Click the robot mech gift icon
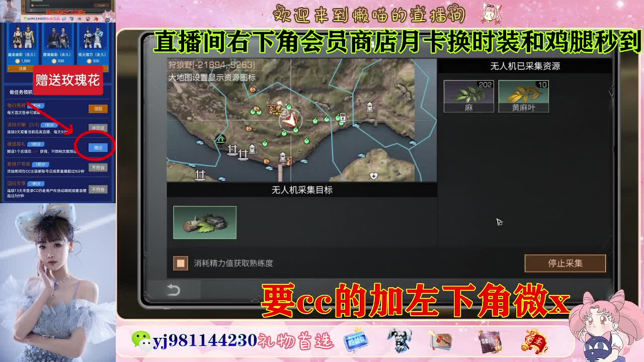The width and height of the screenshot is (644, 362). (400, 342)
